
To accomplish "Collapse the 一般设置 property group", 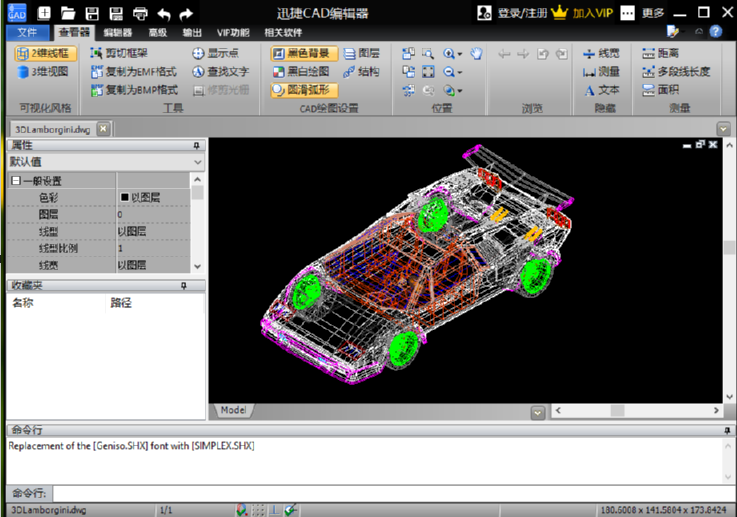I will pos(16,181).
